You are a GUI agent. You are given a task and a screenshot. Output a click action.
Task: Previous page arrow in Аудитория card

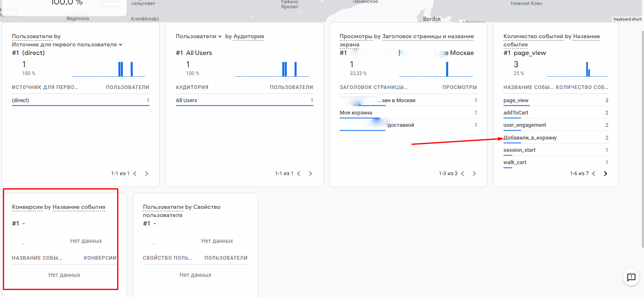pos(299,174)
